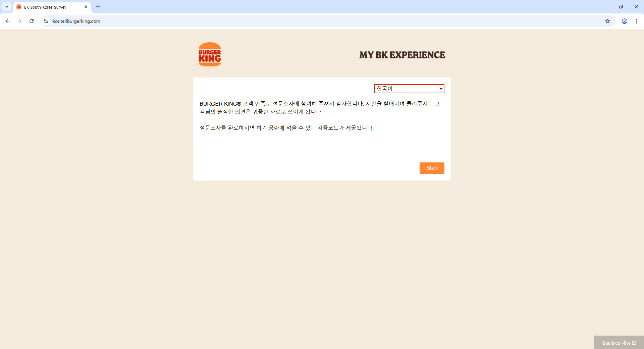Bookmark this page with the star icon
644x349 pixels.
click(x=607, y=21)
